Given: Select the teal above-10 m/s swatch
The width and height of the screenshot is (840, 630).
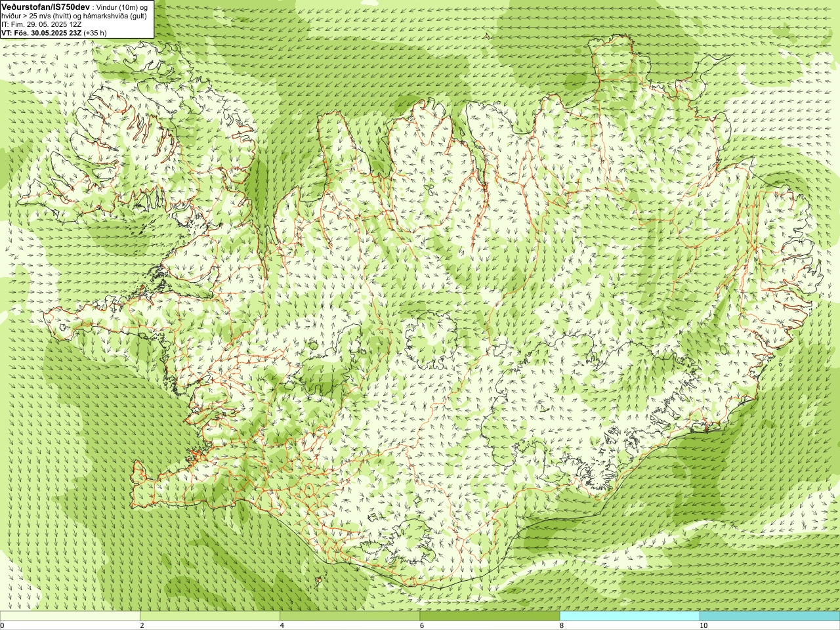Looking at the screenshot, I should 770,616.
